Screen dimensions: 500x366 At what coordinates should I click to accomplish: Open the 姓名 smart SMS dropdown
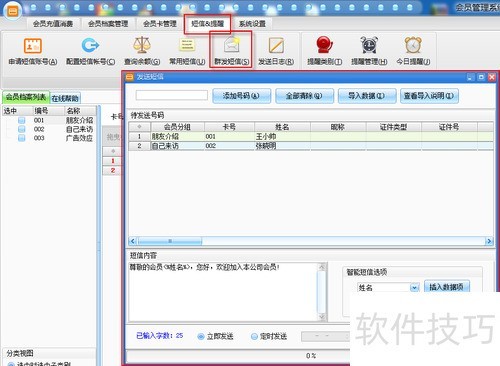click(x=414, y=287)
